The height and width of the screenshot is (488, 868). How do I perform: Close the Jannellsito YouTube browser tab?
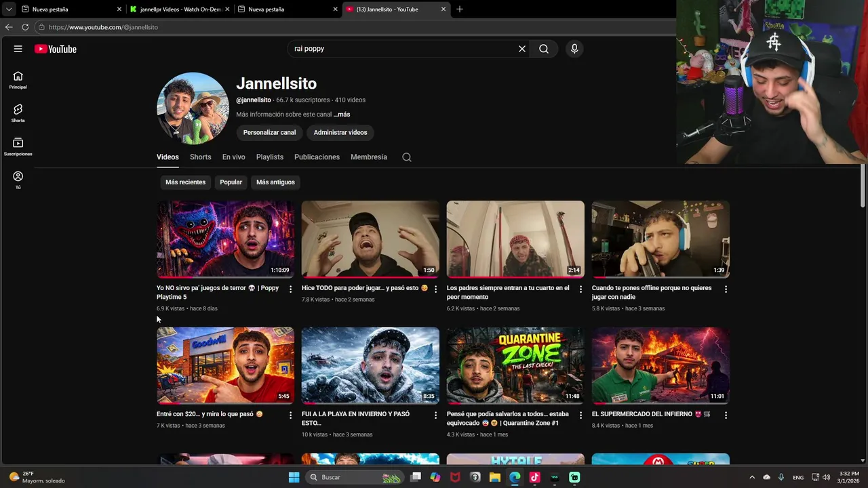point(443,9)
